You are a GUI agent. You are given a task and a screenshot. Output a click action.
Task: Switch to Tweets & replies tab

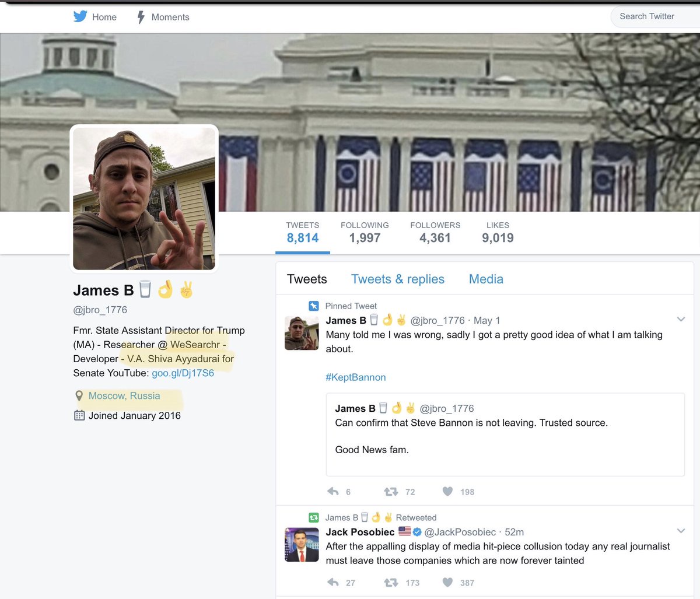point(398,279)
